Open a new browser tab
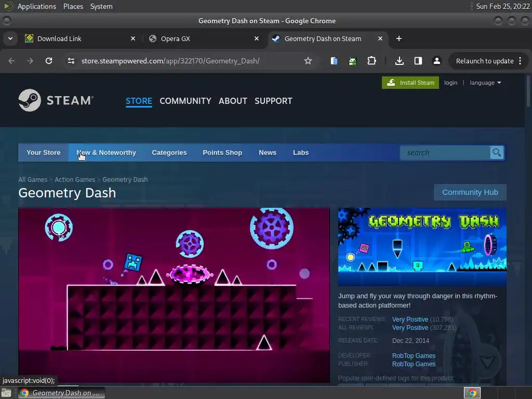This screenshot has width=532, height=399. (x=399, y=38)
